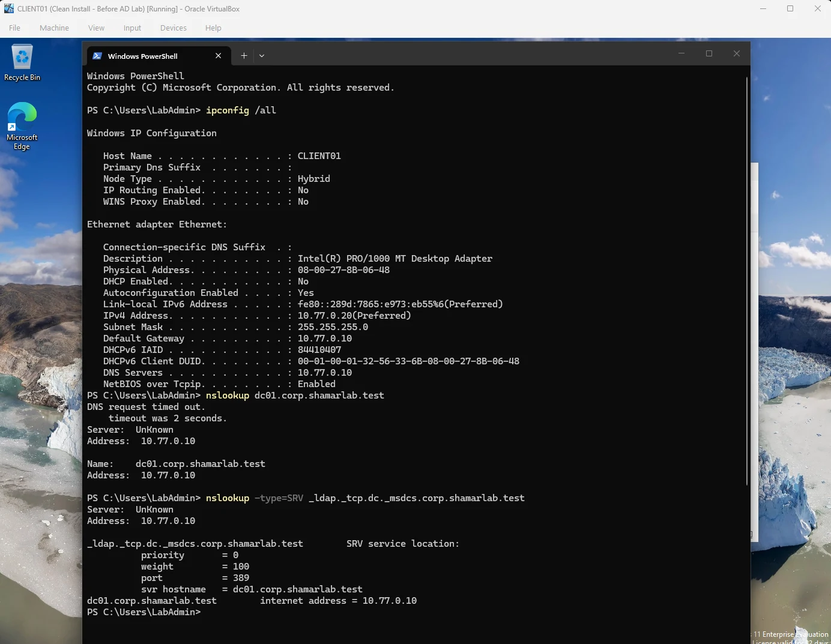Click the host name value CLIENT01
This screenshot has height=644, width=831.
pos(319,156)
